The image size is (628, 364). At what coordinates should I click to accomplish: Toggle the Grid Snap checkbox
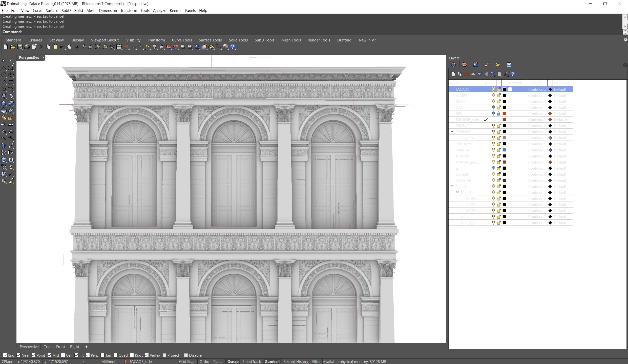click(187, 361)
